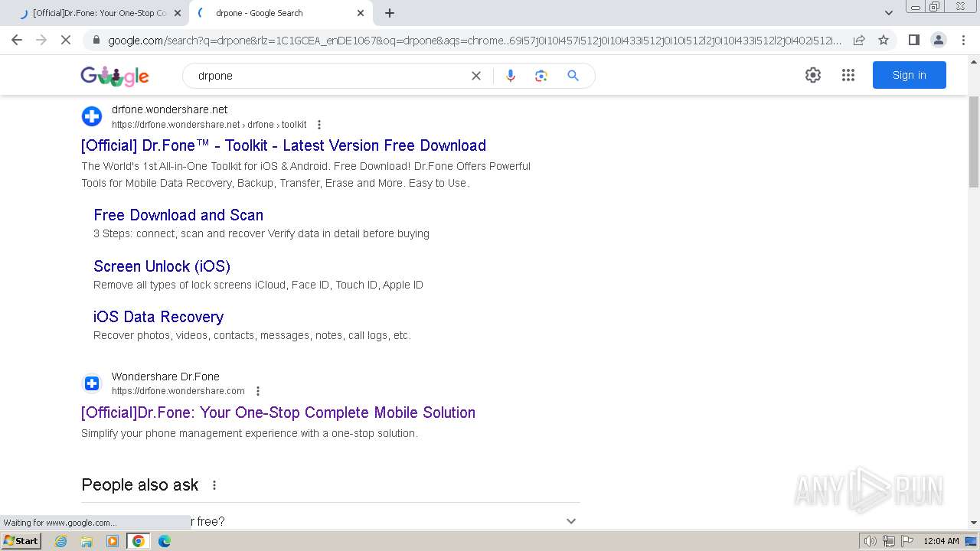Share this page icon in address bar

859,40
